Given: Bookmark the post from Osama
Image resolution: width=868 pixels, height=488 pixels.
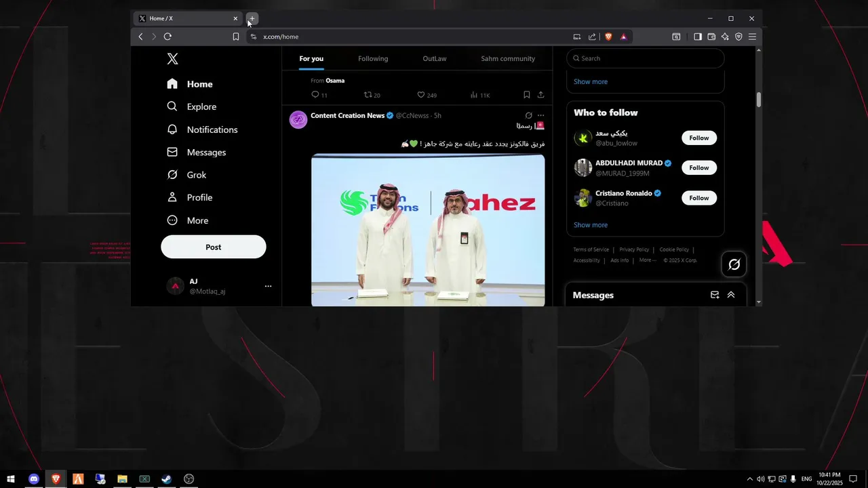Looking at the screenshot, I should click(x=526, y=95).
